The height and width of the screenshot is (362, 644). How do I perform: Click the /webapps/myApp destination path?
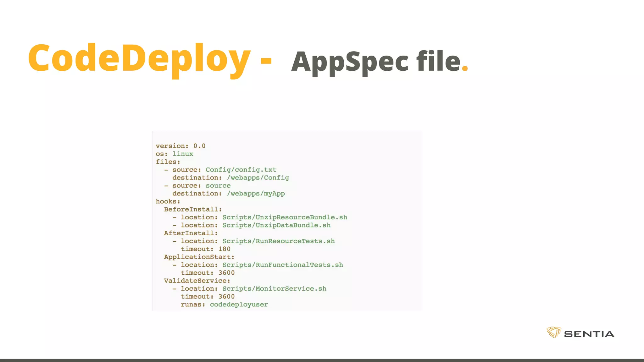[256, 194]
